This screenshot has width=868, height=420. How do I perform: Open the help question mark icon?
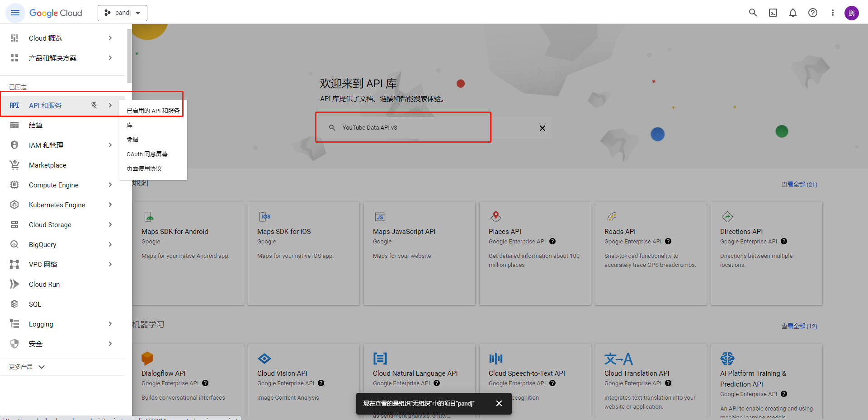point(812,13)
